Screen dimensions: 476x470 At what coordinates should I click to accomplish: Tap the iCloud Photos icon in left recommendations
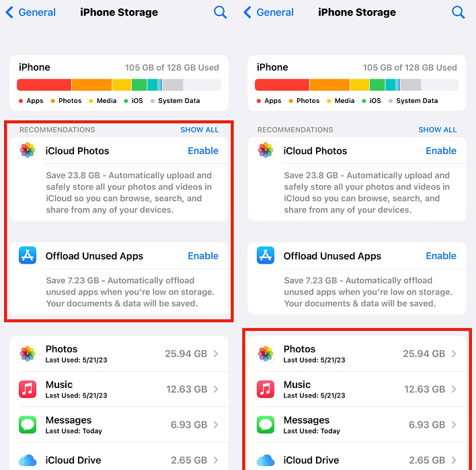[x=28, y=151]
